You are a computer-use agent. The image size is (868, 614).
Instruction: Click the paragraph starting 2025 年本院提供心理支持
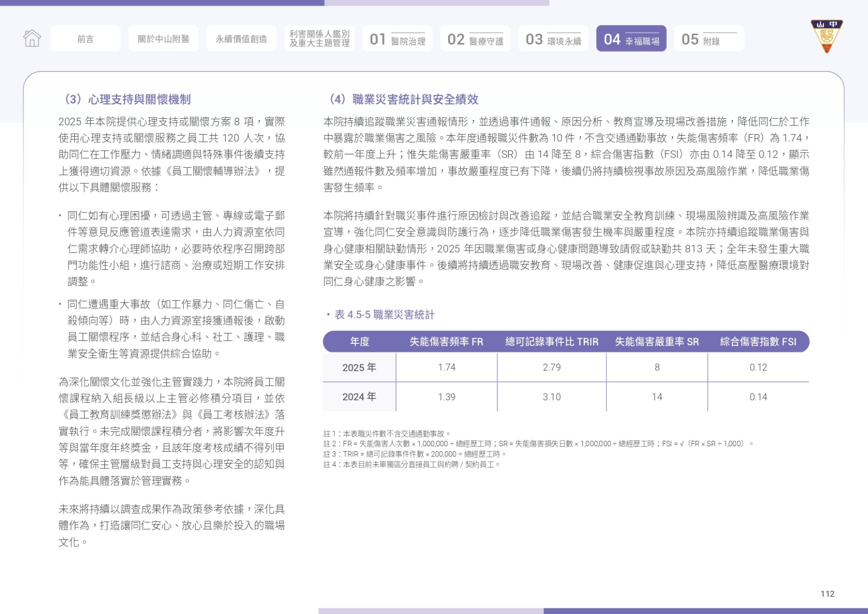point(172,155)
